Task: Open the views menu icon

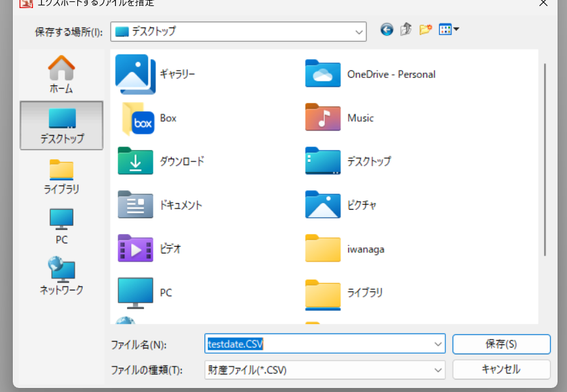Action: [x=445, y=30]
